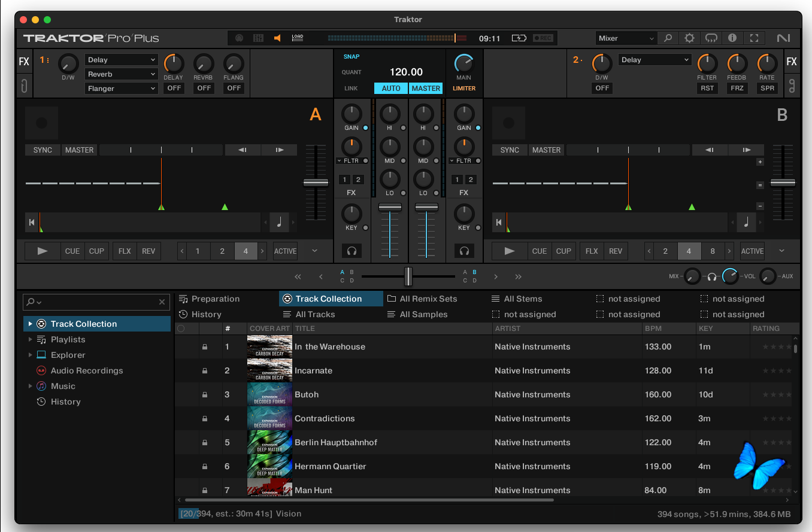Click the REV button on Deck B
Viewport: 812px width, 532px height.
pos(616,251)
